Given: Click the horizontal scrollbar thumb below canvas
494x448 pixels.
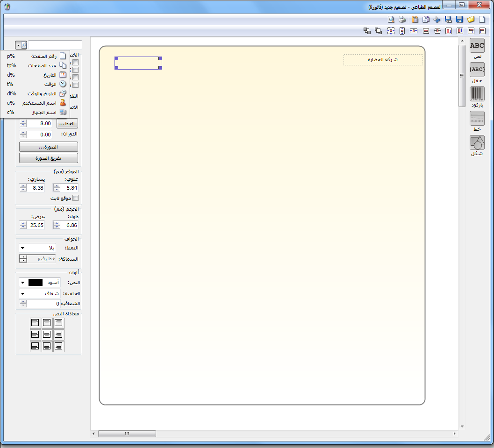Looking at the screenshot, I should [x=127, y=434].
